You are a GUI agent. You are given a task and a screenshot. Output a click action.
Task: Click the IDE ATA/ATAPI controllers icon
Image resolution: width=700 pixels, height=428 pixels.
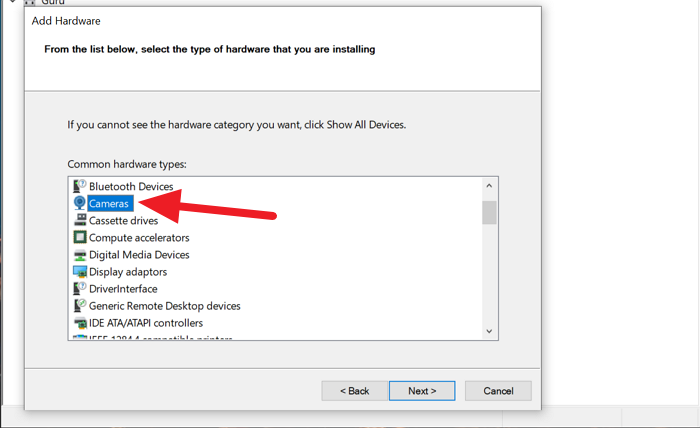(x=80, y=322)
